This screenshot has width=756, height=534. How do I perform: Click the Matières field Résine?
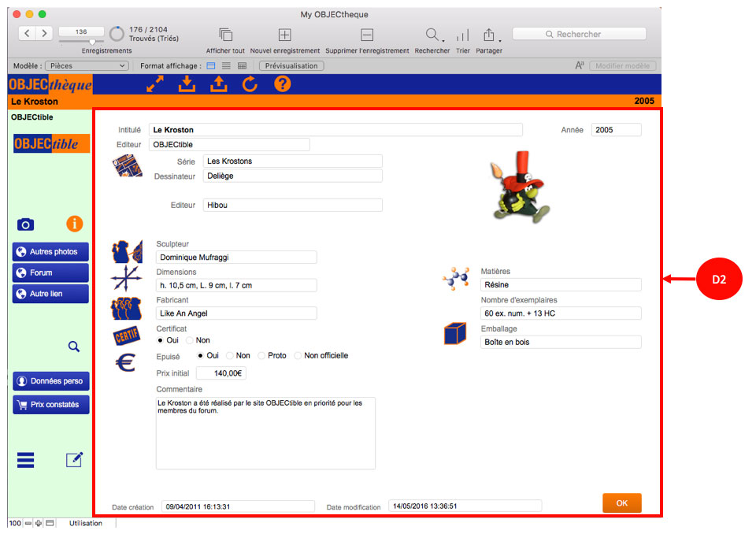point(561,285)
